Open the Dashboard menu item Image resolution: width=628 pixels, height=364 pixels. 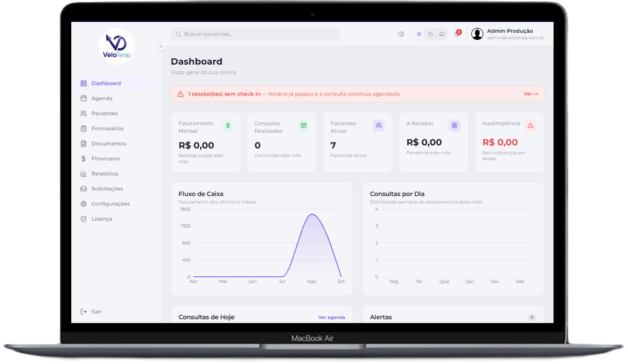click(117, 83)
